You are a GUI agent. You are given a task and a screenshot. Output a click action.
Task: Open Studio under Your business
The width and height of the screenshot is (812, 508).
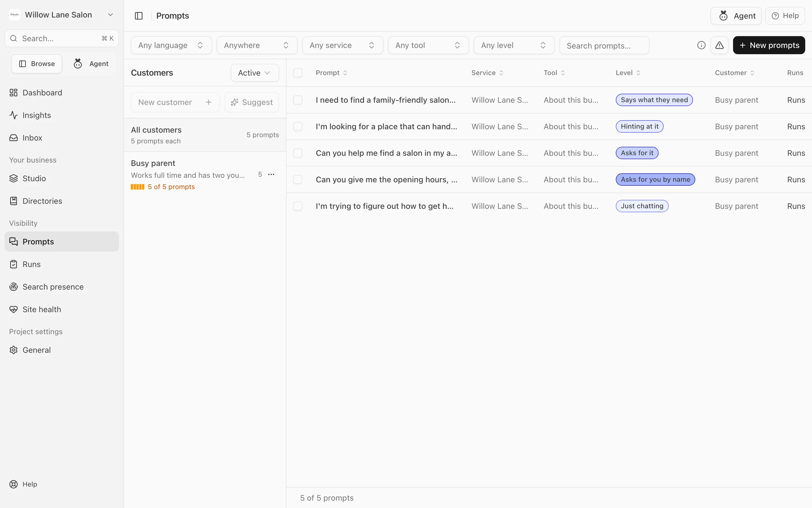click(x=62, y=178)
